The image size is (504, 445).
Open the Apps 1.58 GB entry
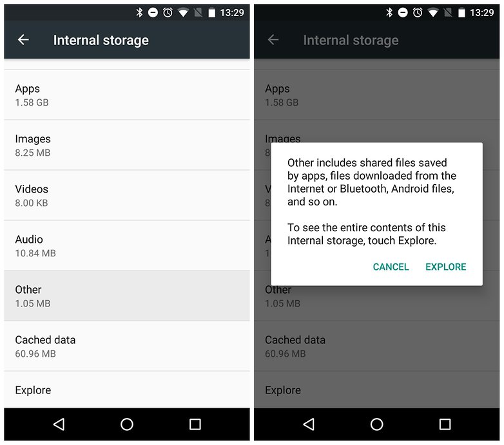coord(127,95)
